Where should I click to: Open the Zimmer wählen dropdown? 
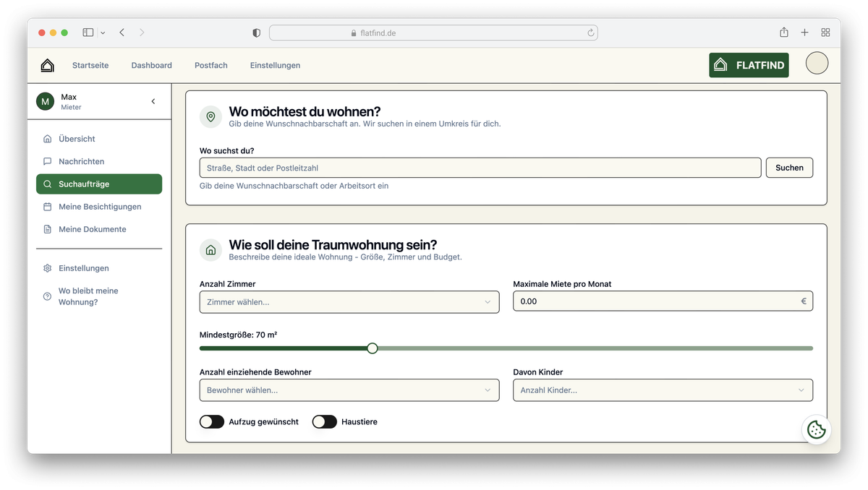click(x=349, y=301)
